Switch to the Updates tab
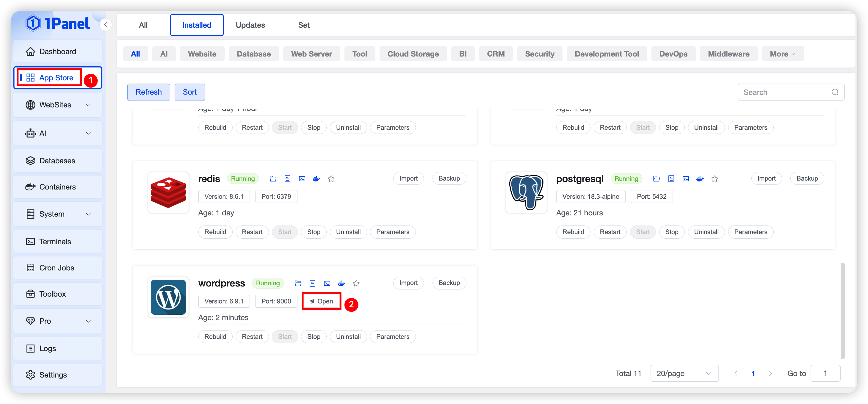 [x=250, y=25]
